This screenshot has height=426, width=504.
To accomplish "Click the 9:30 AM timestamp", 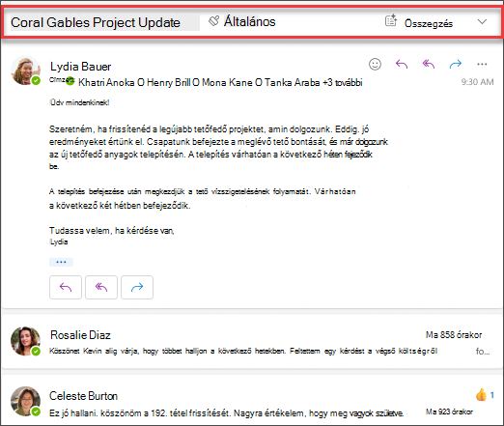I will (x=477, y=82).
